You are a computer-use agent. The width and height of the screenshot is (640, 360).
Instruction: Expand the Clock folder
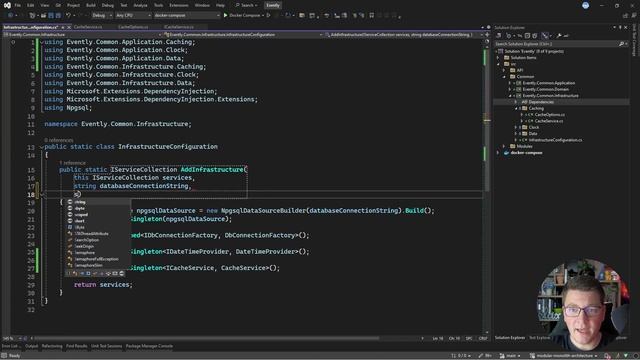pyautogui.click(x=516, y=127)
